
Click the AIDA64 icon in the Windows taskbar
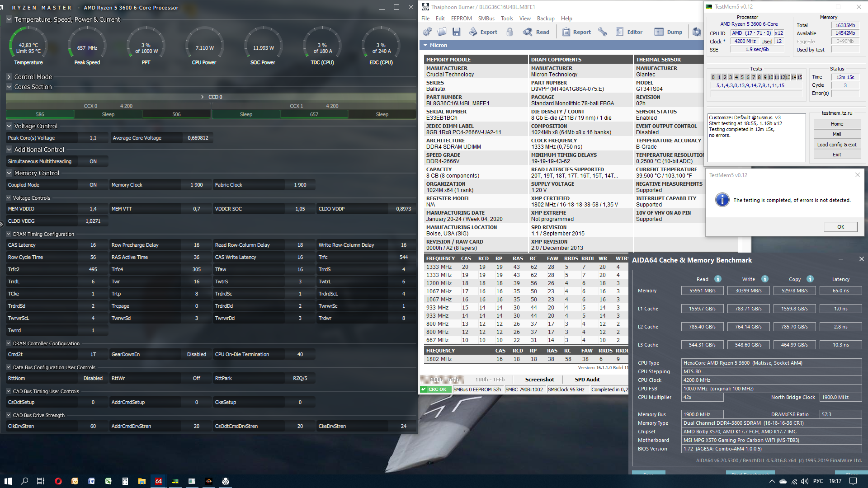click(x=159, y=481)
